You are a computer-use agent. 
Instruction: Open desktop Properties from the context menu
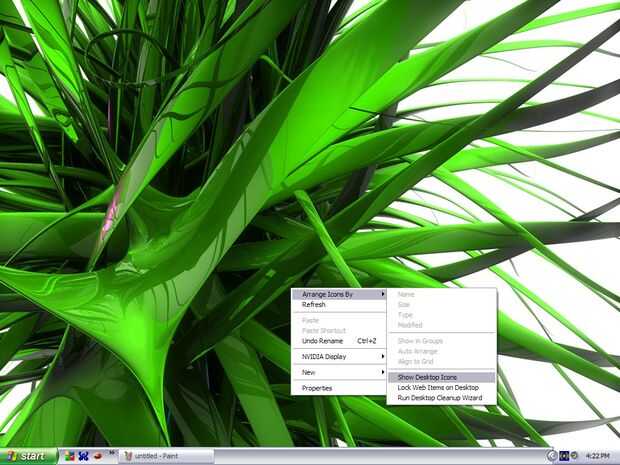click(338, 388)
